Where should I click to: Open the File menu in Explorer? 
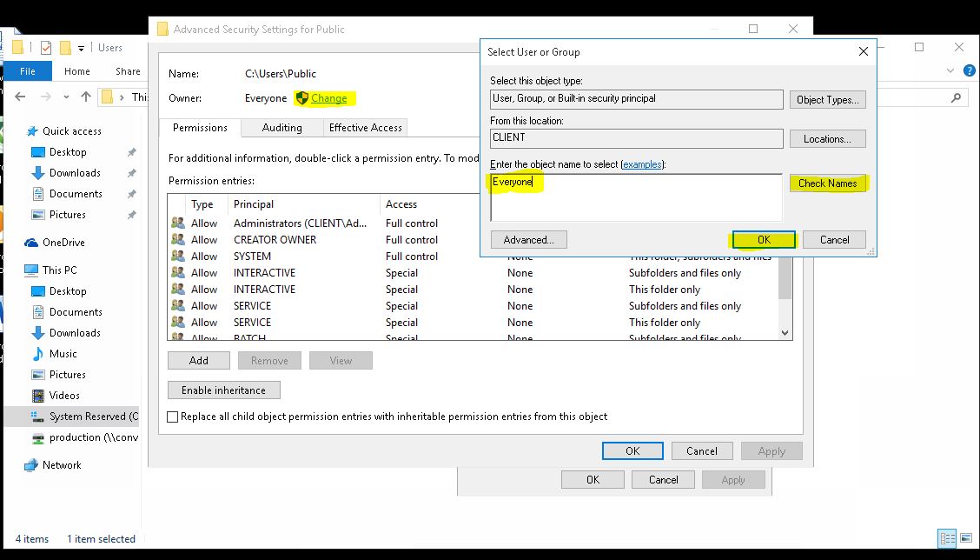pos(28,71)
